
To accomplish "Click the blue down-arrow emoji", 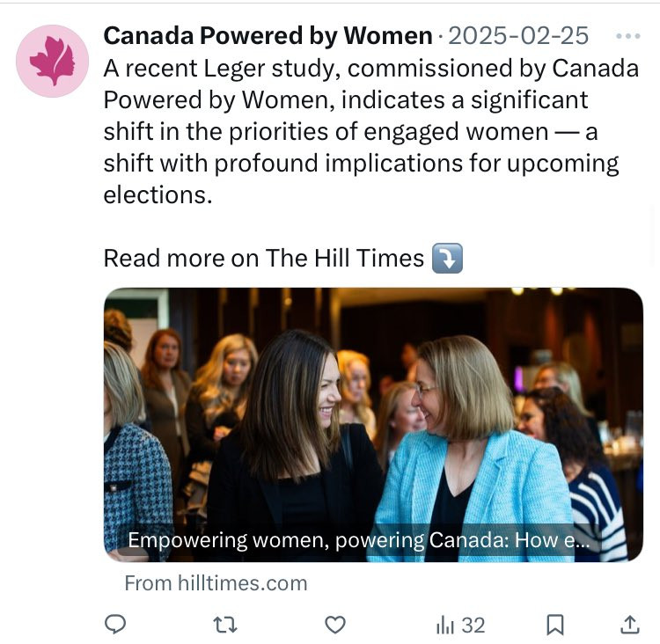I will pyautogui.click(x=448, y=259).
